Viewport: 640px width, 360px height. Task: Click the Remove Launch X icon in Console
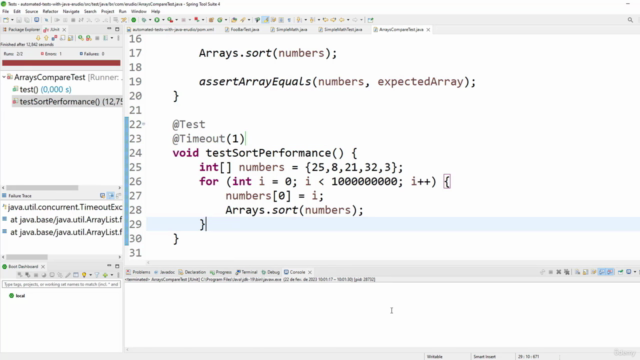coord(559,272)
